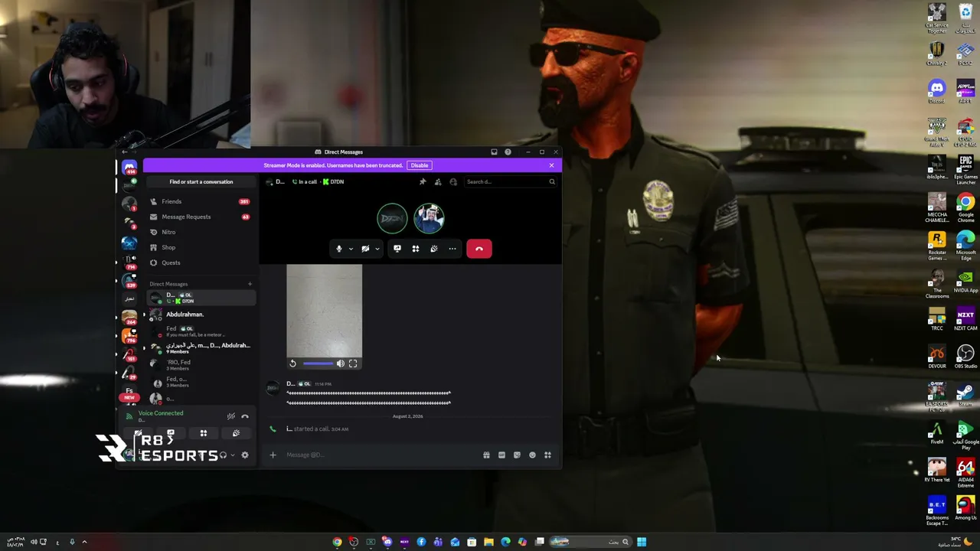Image resolution: width=980 pixels, height=551 pixels.
Task: Hang up the call with red button
Action: [x=479, y=249]
